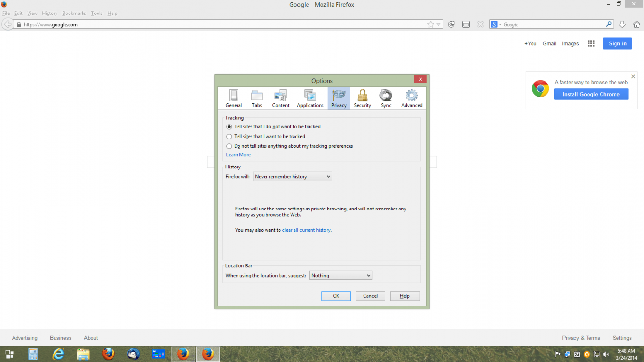Launch Internet Explorer from the taskbar
644x362 pixels.
pos(58,354)
